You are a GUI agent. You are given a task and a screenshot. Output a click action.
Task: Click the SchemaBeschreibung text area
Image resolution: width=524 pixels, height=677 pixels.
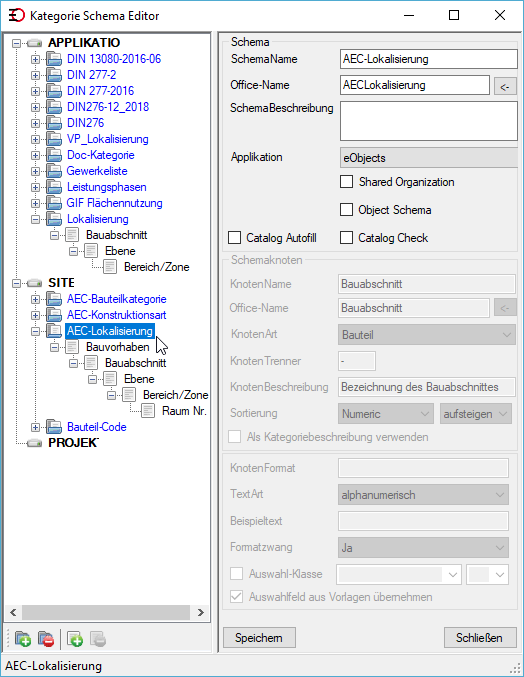point(429,121)
